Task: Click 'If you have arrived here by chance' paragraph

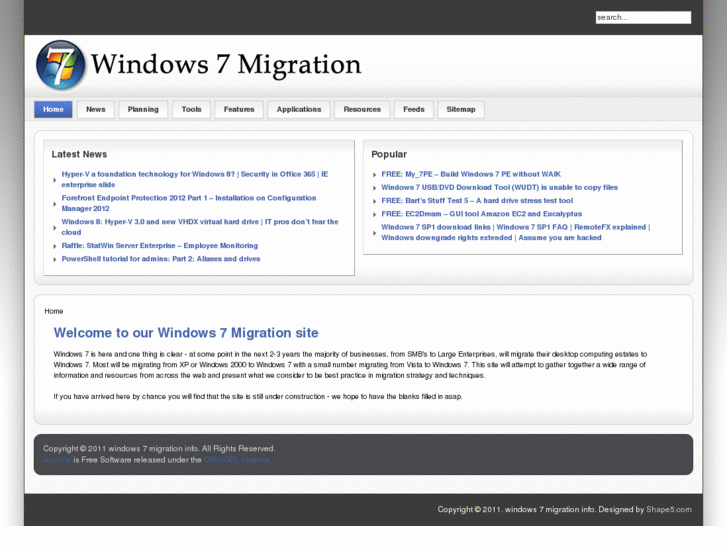Action: tap(258, 397)
